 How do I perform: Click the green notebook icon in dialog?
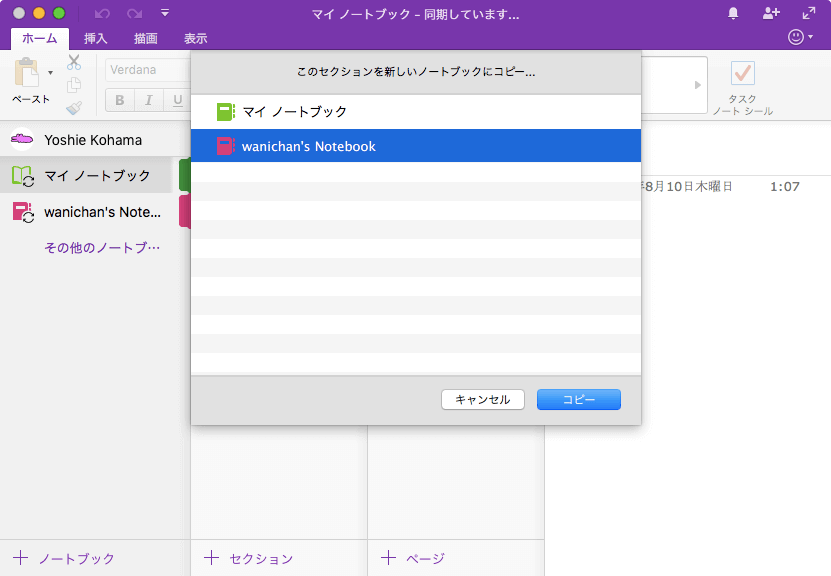pos(226,112)
